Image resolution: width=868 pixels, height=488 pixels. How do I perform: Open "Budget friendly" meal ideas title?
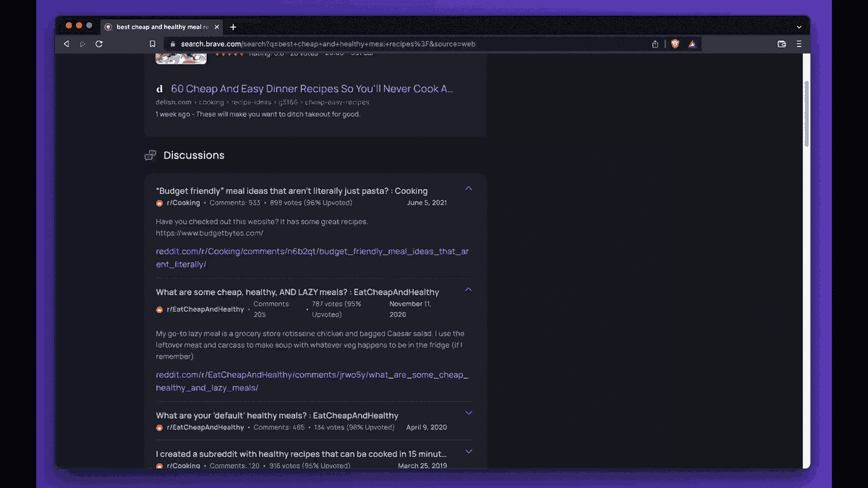click(292, 191)
